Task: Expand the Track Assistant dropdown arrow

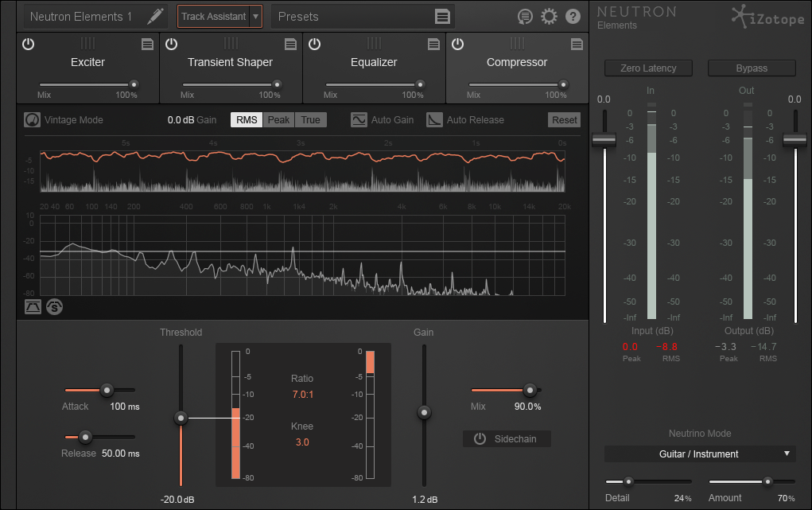Action: point(255,17)
